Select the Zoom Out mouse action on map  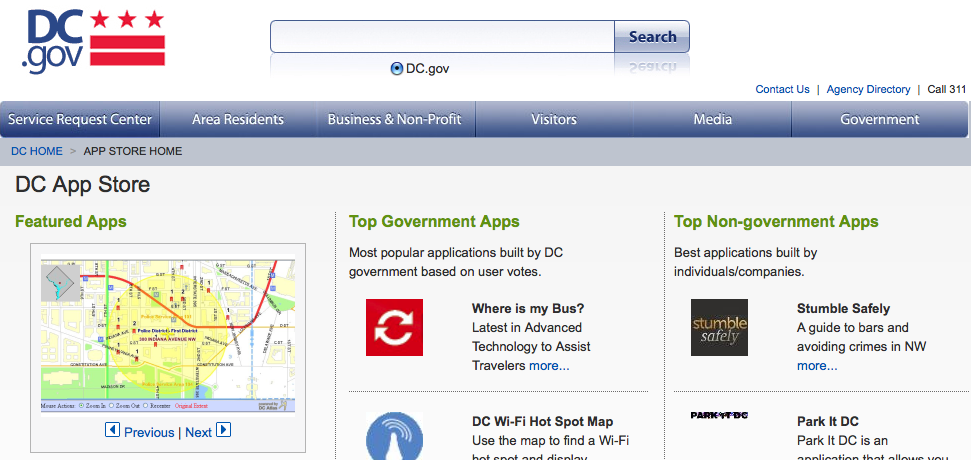[111, 406]
